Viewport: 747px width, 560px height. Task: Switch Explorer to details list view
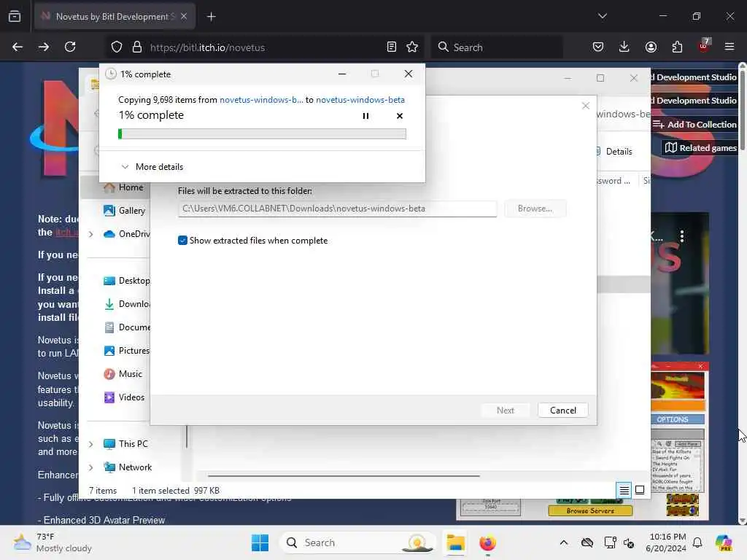tap(624, 490)
